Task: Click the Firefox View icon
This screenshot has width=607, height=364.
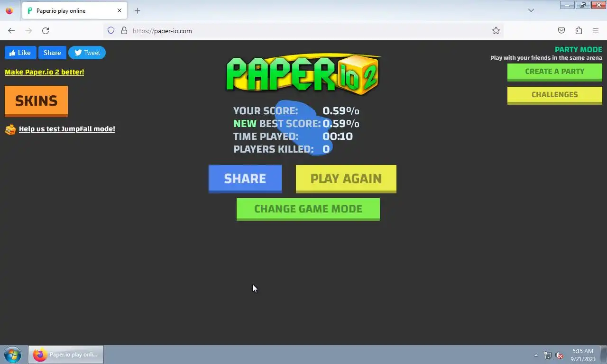Action: 9,10
